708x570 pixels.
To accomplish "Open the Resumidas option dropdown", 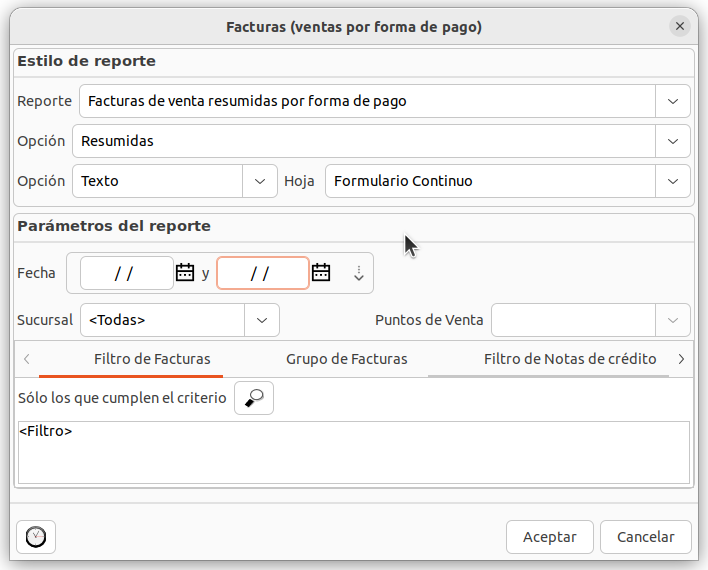I will click(673, 141).
